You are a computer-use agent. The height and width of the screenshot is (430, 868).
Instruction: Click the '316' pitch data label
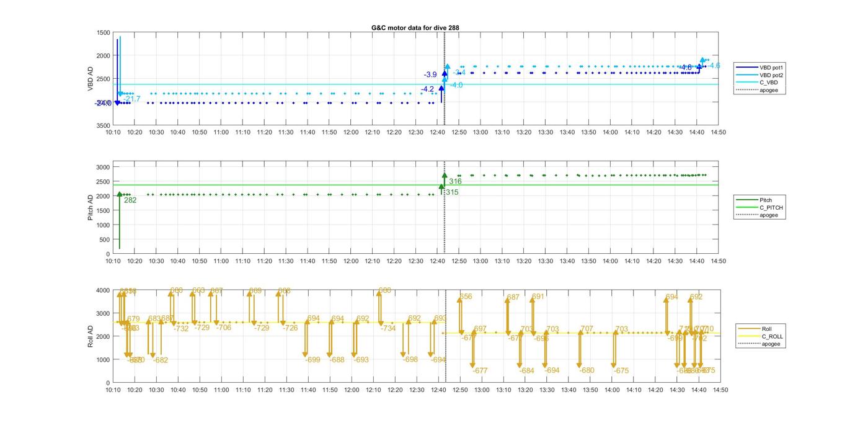pos(455,182)
